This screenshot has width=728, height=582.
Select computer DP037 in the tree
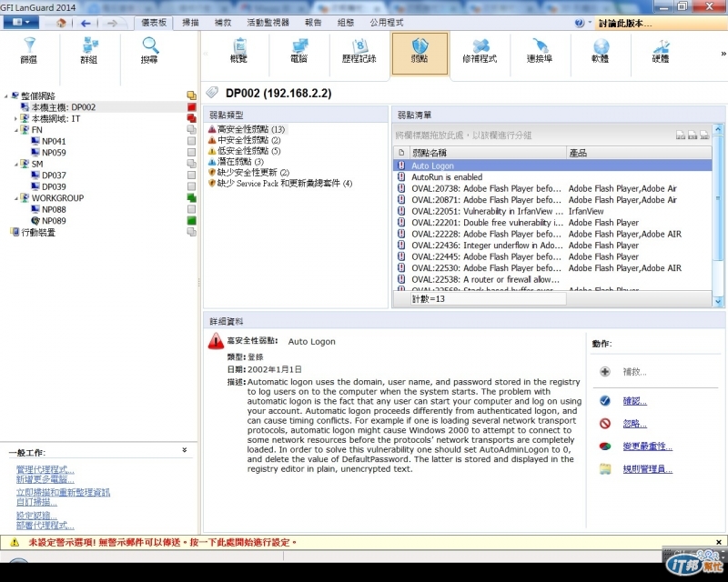[x=54, y=176]
